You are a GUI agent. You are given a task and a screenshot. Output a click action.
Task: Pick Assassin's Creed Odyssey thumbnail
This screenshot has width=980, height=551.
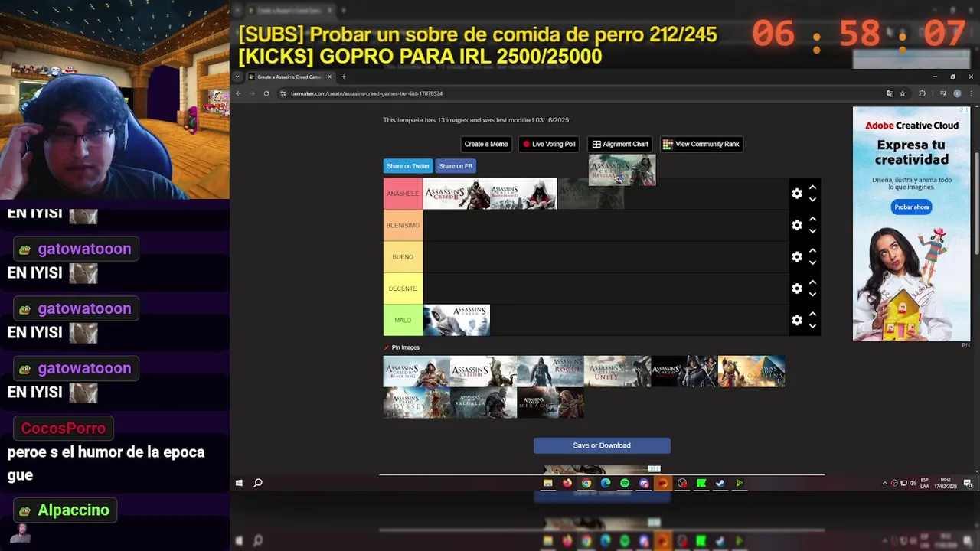pos(416,403)
